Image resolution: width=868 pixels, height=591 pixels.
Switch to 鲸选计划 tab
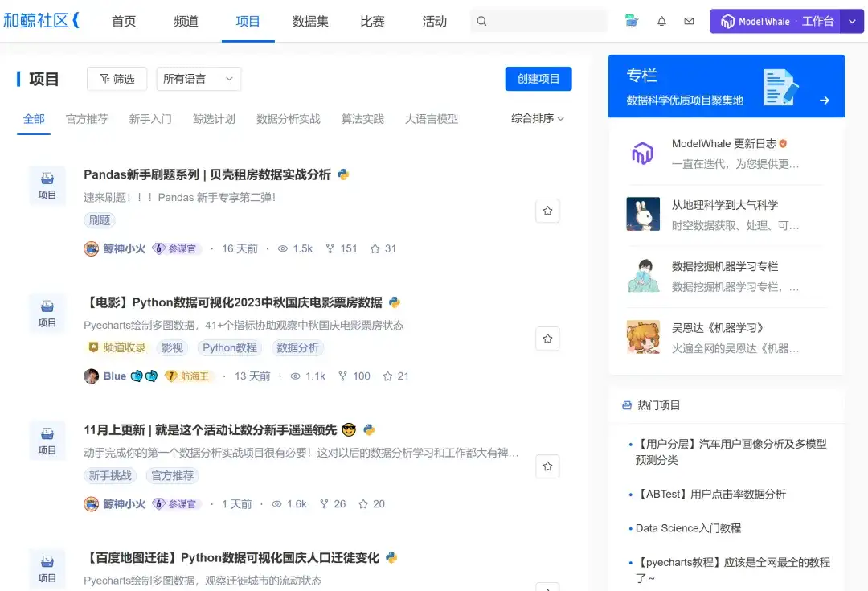coord(214,119)
